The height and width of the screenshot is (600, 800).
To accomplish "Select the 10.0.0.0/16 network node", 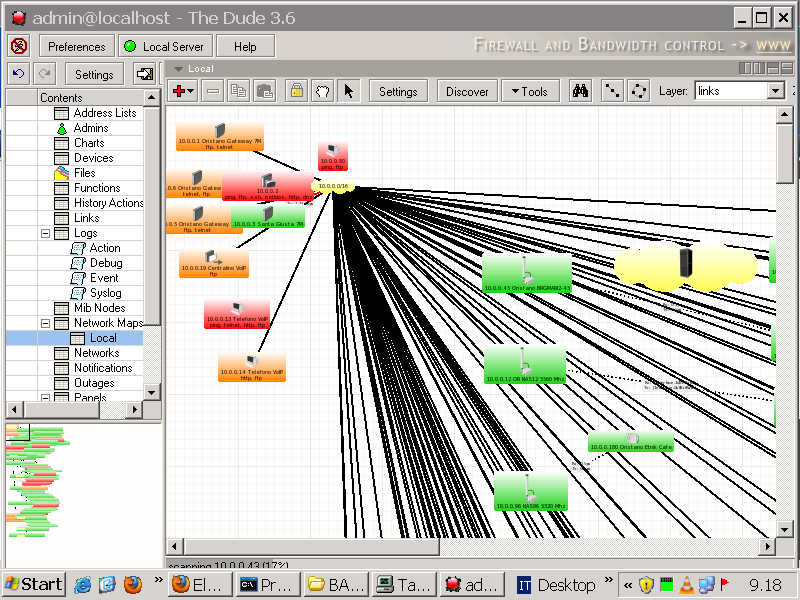I will pos(333,186).
